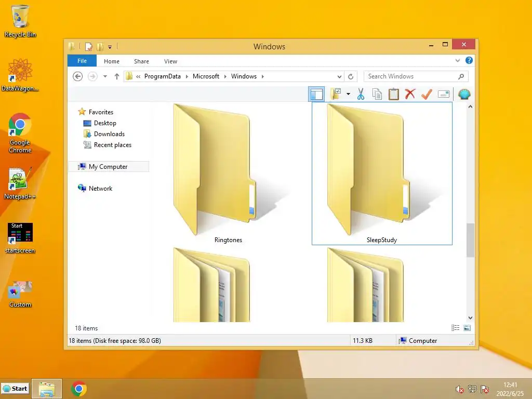The image size is (532, 399).
Task: Expand the ribbon with the chevron
Action: 458,60
